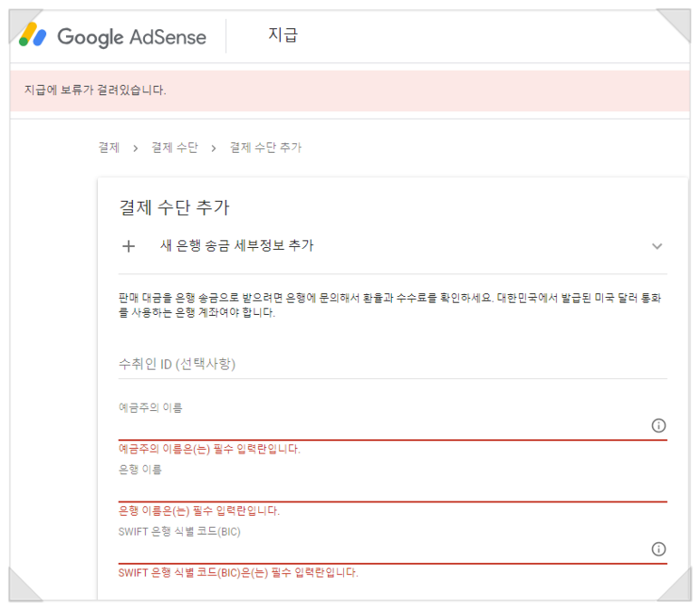Click the bank transfer description paragraph
Viewport: 700px width, 610px height.
[389, 305]
